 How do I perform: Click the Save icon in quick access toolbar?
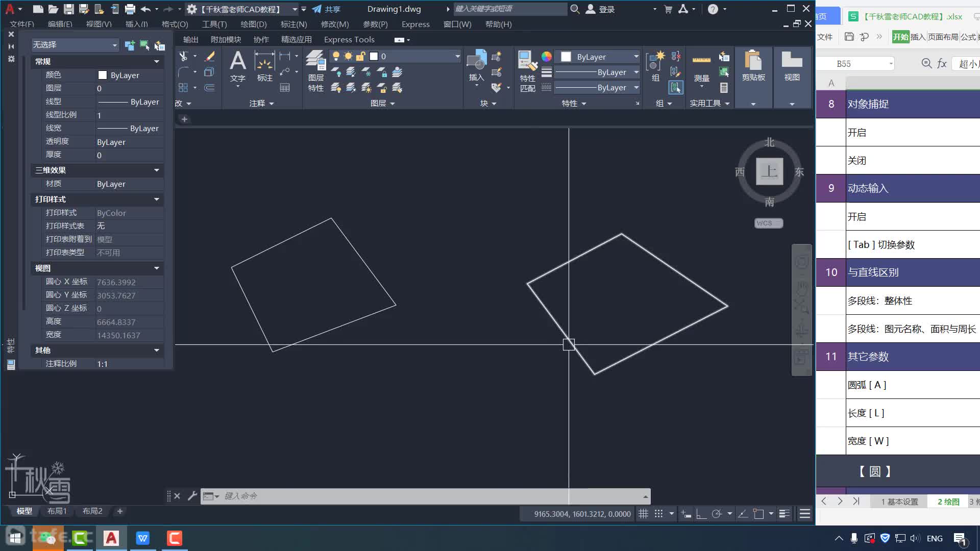pos(68,9)
